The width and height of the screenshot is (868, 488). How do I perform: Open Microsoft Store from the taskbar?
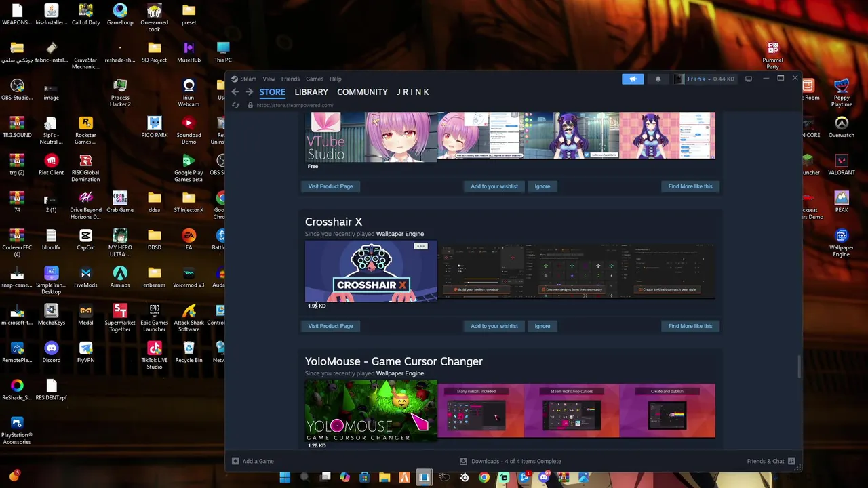pyautogui.click(x=364, y=478)
